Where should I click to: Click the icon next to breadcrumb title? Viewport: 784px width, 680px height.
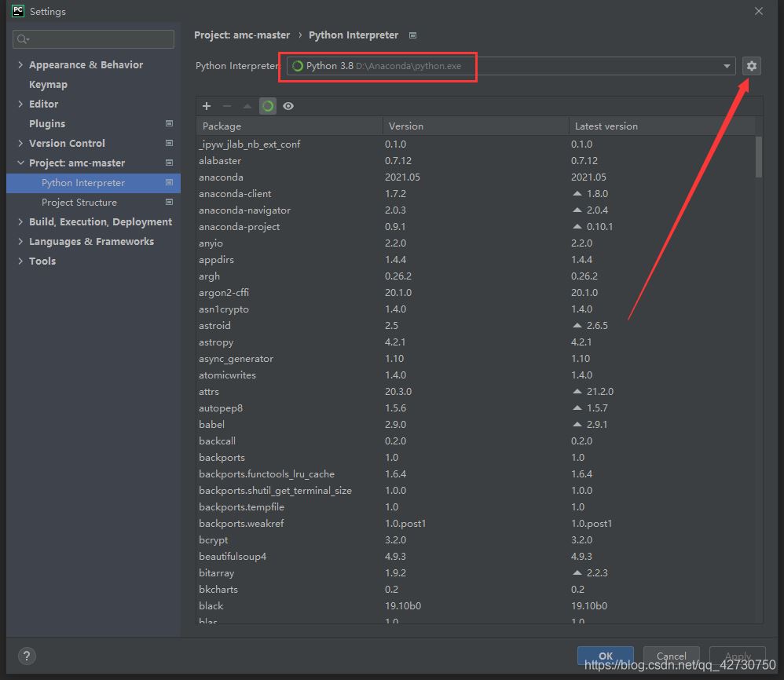pos(413,35)
